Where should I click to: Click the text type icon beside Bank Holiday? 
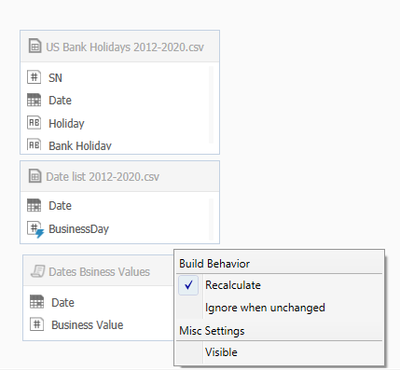(x=34, y=144)
